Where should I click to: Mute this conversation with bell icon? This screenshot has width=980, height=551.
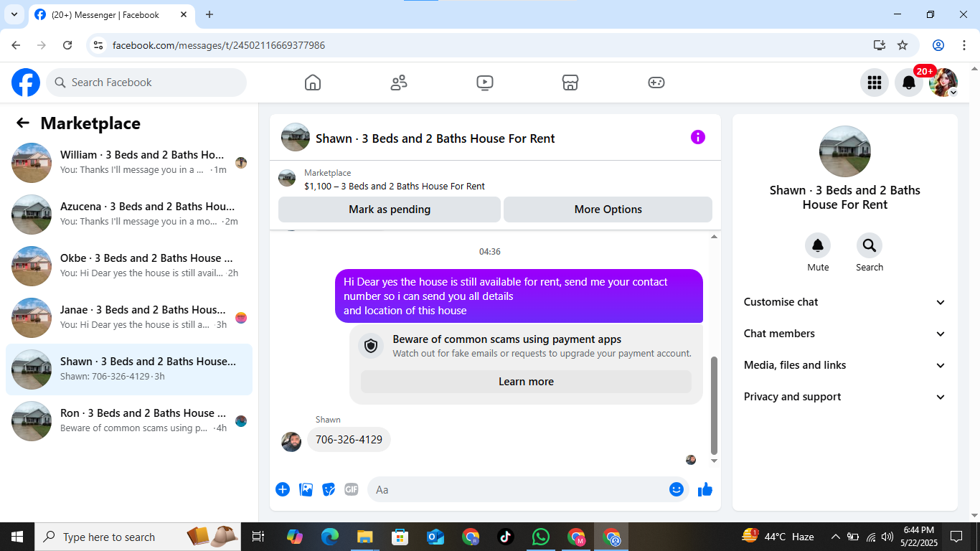click(x=818, y=246)
